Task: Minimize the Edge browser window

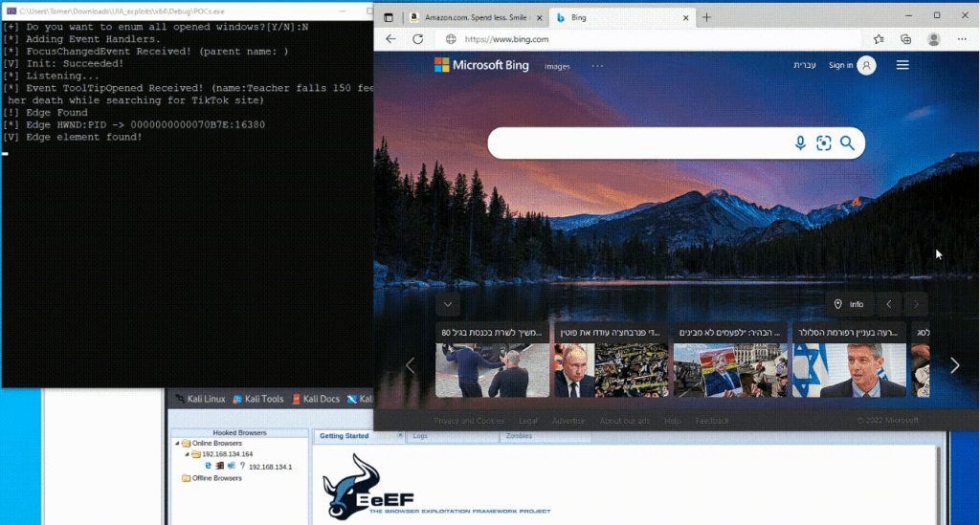Action: pyautogui.click(x=909, y=15)
